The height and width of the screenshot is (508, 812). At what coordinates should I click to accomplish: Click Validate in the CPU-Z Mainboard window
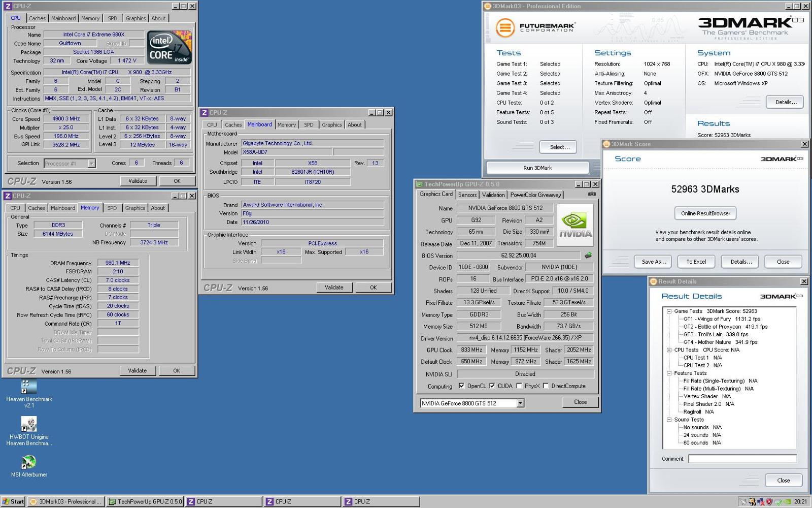333,287
